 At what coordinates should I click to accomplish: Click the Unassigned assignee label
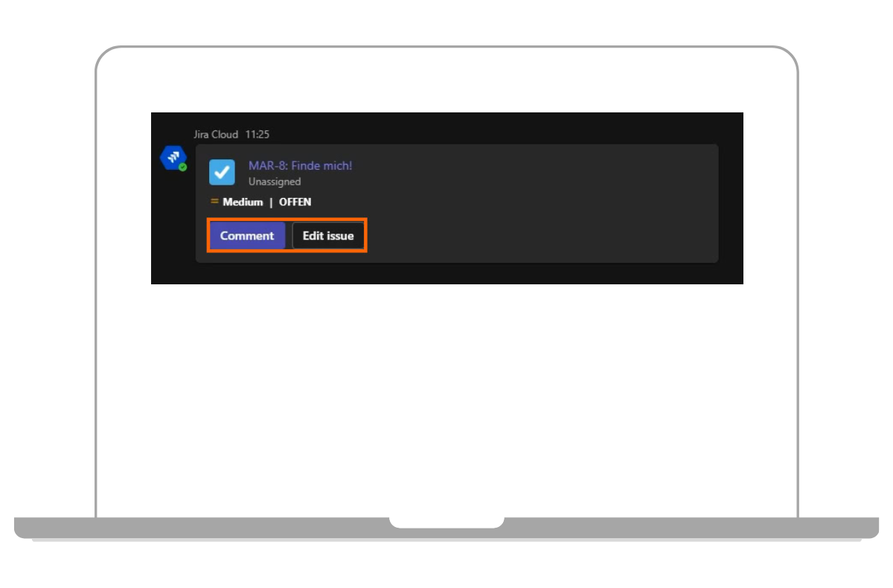275,182
